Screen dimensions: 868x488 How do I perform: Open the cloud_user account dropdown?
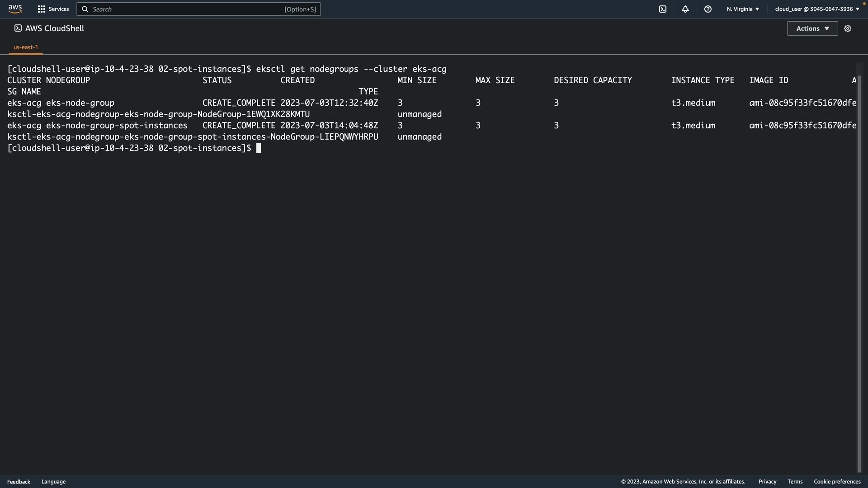817,9
